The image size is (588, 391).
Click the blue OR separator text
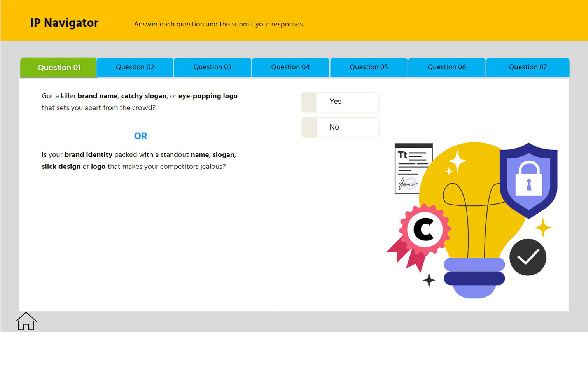point(141,136)
